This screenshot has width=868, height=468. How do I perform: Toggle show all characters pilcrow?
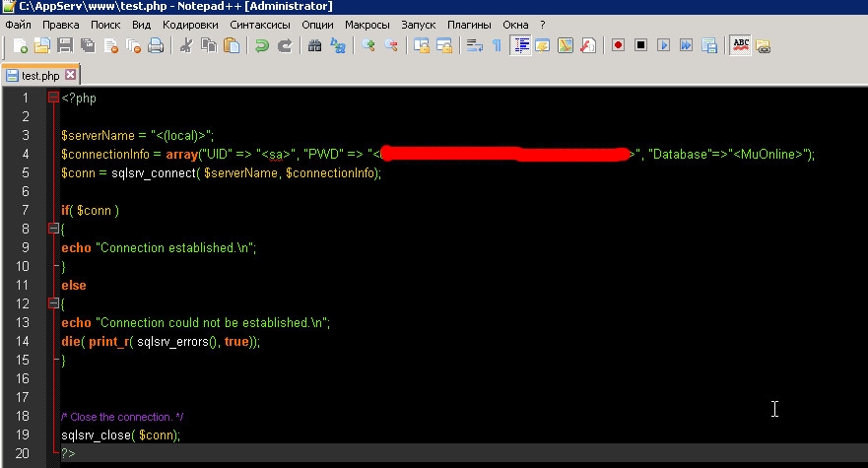point(497,45)
